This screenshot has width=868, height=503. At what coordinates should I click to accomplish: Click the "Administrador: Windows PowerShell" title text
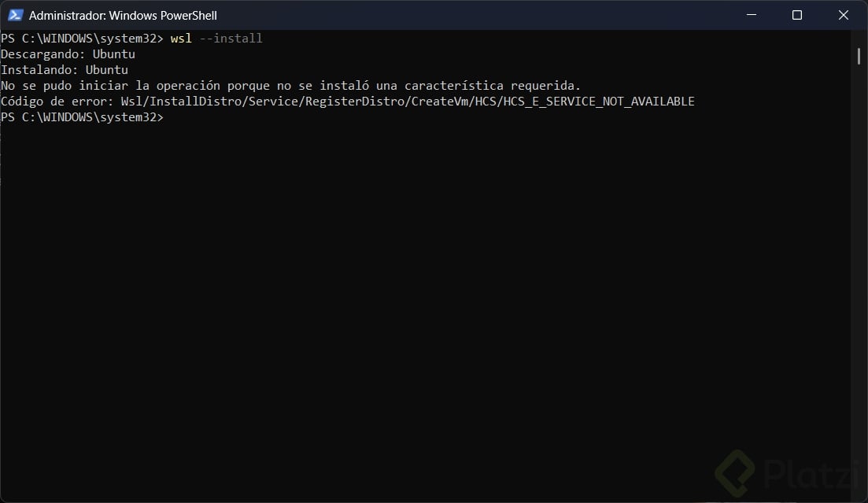[123, 15]
